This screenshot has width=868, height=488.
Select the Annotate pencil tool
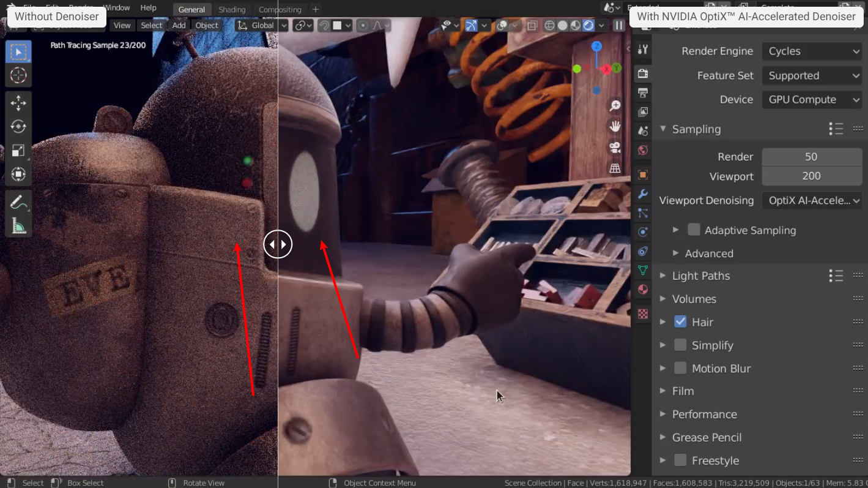click(x=18, y=201)
